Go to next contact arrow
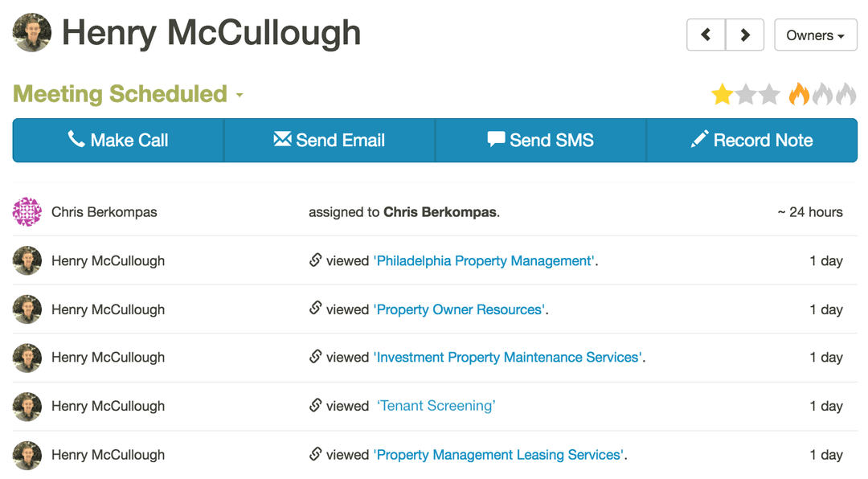868x479 pixels. pos(745,35)
